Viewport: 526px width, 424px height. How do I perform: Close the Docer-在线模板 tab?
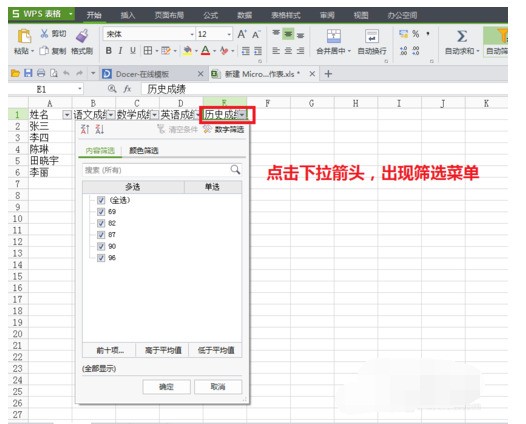point(200,73)
